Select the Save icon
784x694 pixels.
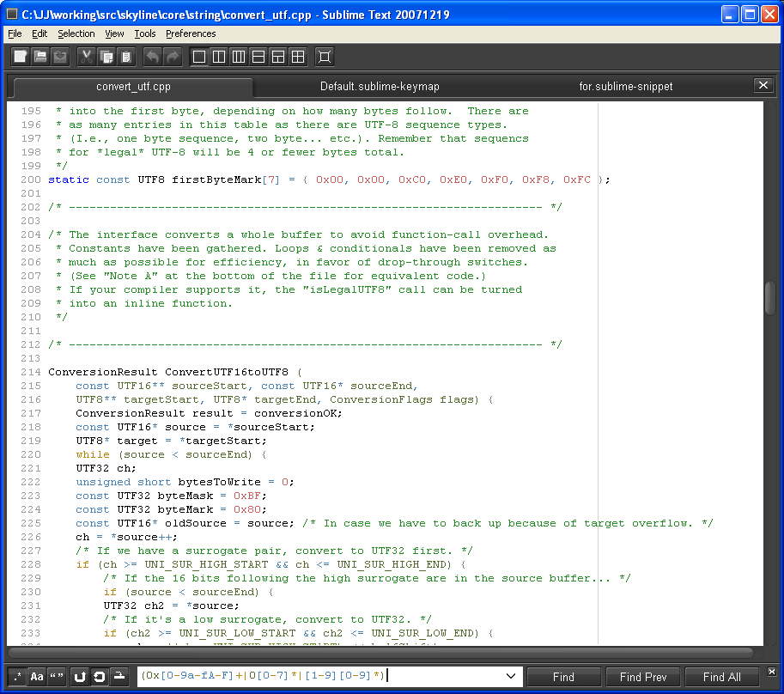click(62, 56)
